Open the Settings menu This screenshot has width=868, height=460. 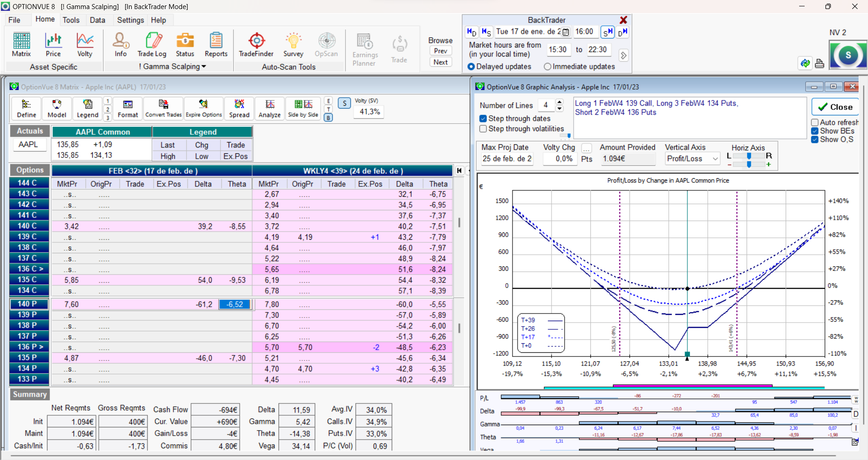pos(130,20)
